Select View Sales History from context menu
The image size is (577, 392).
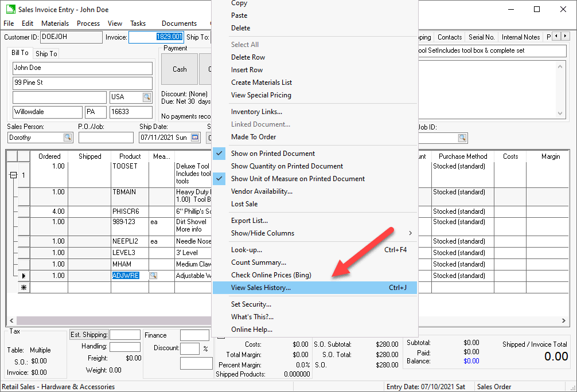261,288
